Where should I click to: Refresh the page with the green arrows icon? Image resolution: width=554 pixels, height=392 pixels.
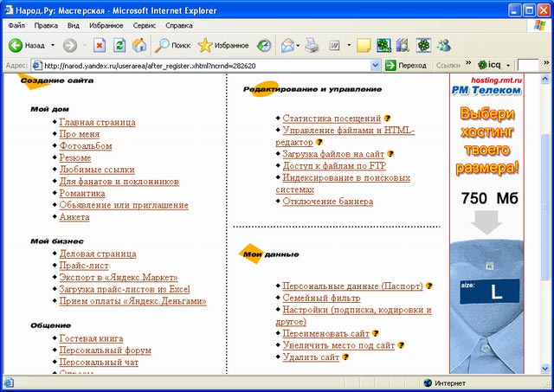coord(119,46)
